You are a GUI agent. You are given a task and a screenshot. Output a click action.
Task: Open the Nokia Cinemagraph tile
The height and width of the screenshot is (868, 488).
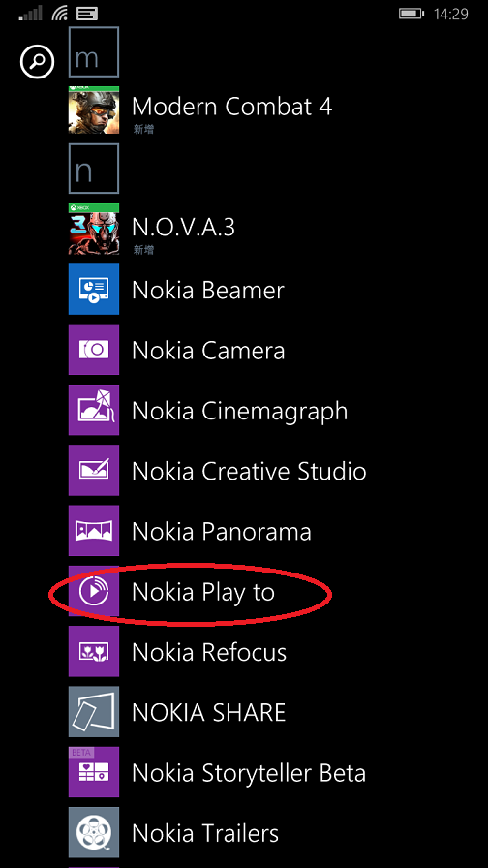94,410
